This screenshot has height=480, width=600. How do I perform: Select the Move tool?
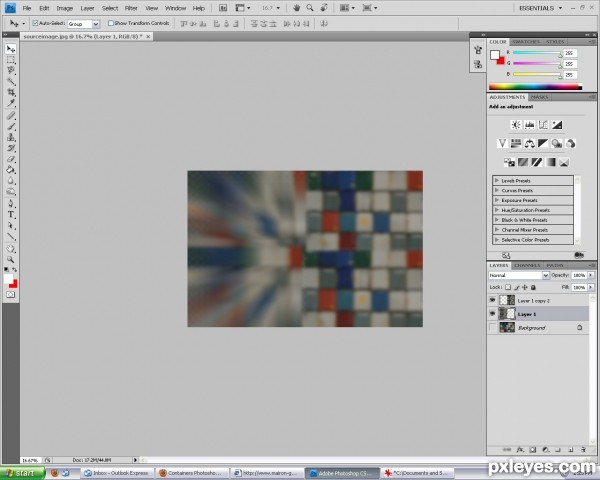(11, 49)
